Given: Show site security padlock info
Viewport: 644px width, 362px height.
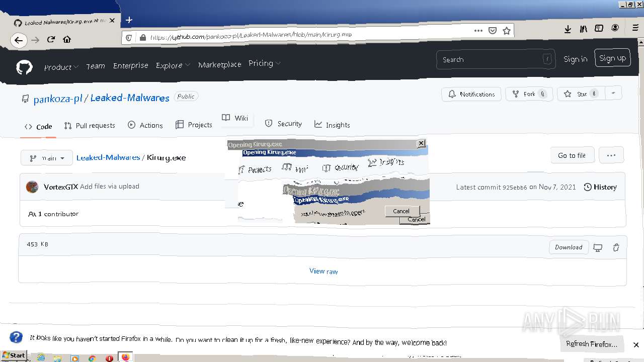Looking at the screenshot, I should click(x=142, y=37).
